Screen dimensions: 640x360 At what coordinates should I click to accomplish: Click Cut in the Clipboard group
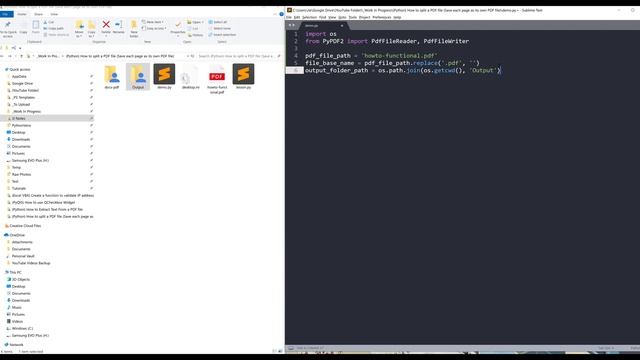coord(49,22)
